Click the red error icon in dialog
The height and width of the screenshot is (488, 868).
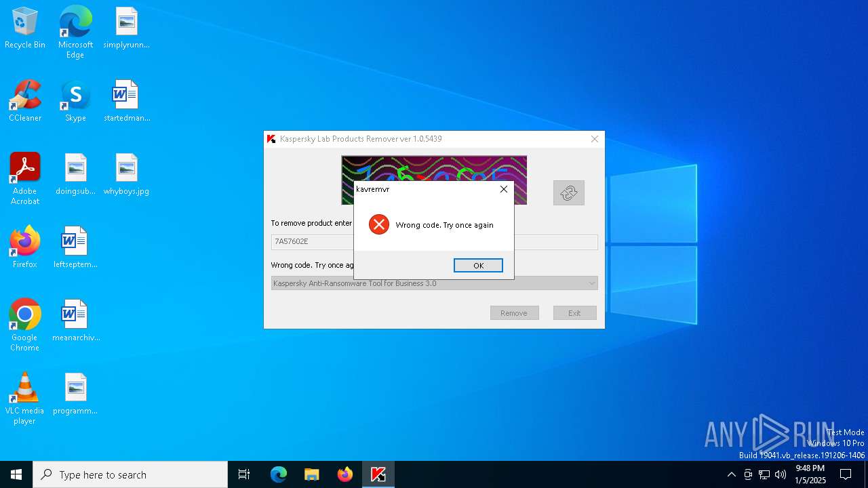tap(379, 224)
